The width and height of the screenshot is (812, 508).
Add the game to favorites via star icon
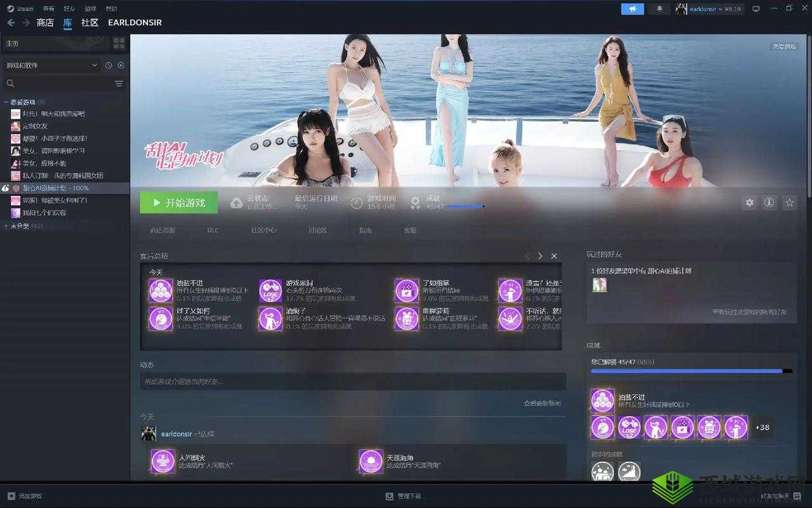(789, 202)
